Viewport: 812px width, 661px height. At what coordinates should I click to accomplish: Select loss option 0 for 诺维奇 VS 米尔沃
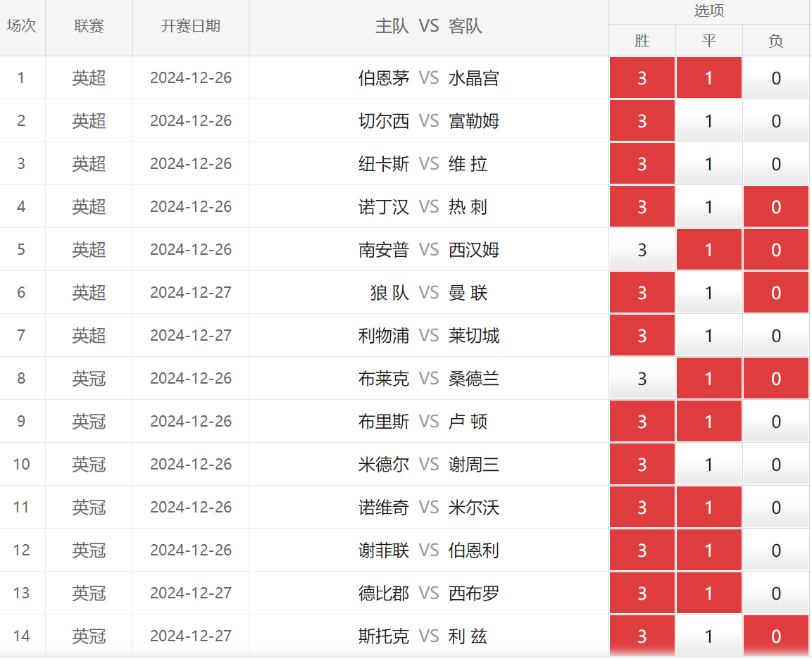pos(776,508)
